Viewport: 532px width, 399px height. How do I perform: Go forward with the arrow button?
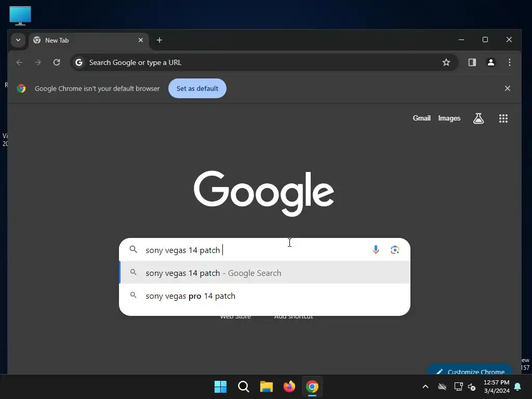pos(38,62)
